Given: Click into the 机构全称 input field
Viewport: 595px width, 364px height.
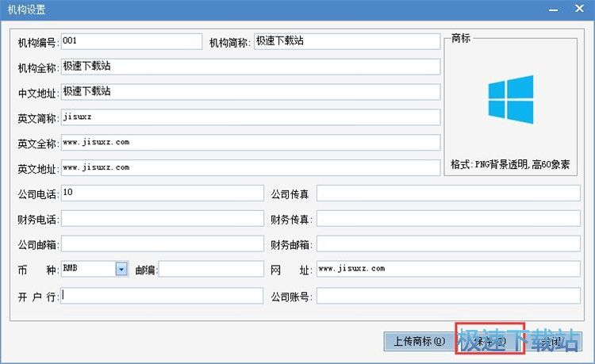Looking at the screenshot, I should tap(251, 67).
